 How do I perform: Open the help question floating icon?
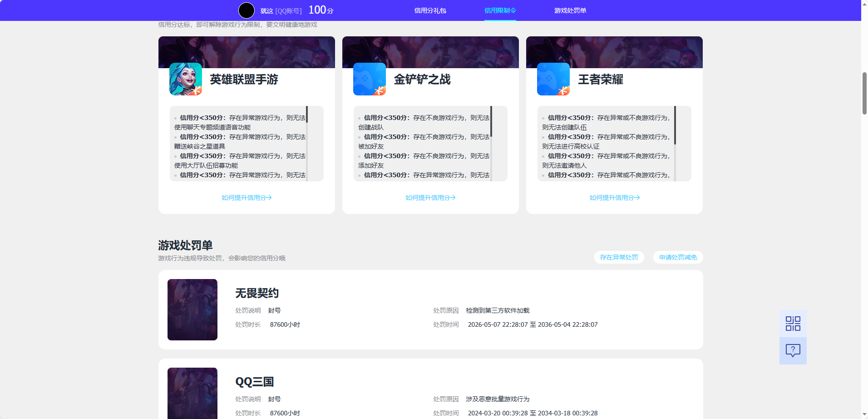click(x=793, y=351)
